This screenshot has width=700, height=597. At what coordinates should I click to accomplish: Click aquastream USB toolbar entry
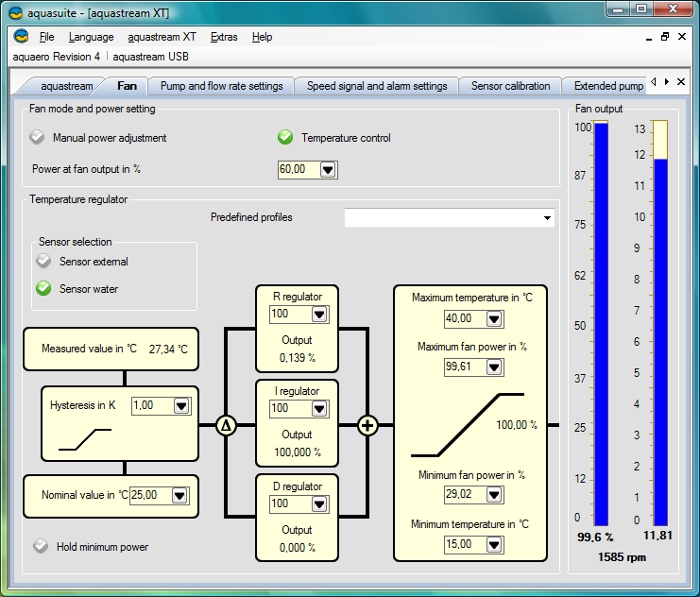pos(150,57)
